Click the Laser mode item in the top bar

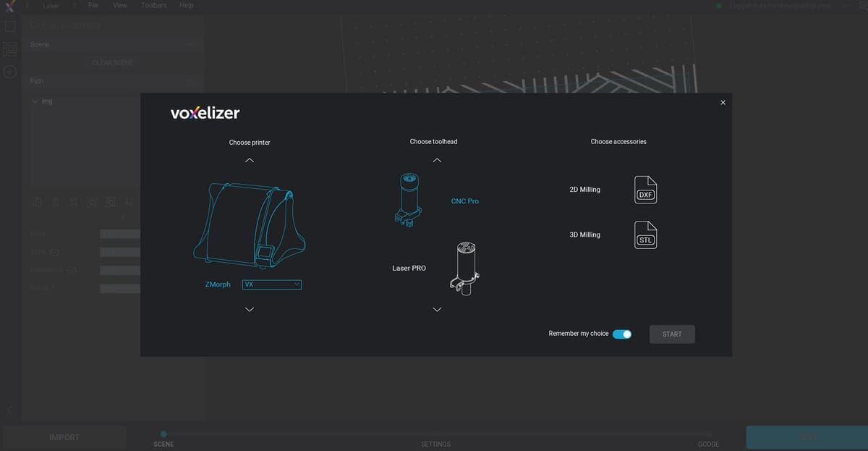pos(51,5)
